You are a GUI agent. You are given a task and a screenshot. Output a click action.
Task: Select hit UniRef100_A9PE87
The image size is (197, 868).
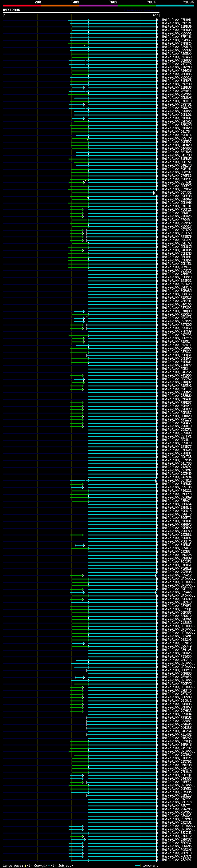176,402
